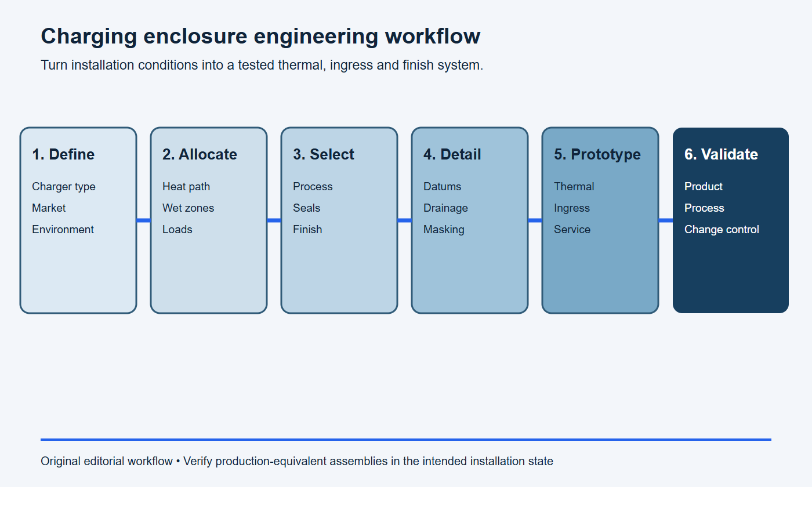Screen dimensions: 812x522
Task: Click 'Process' in the Select card
Action: pyautogui.click(x=313, y=187)
